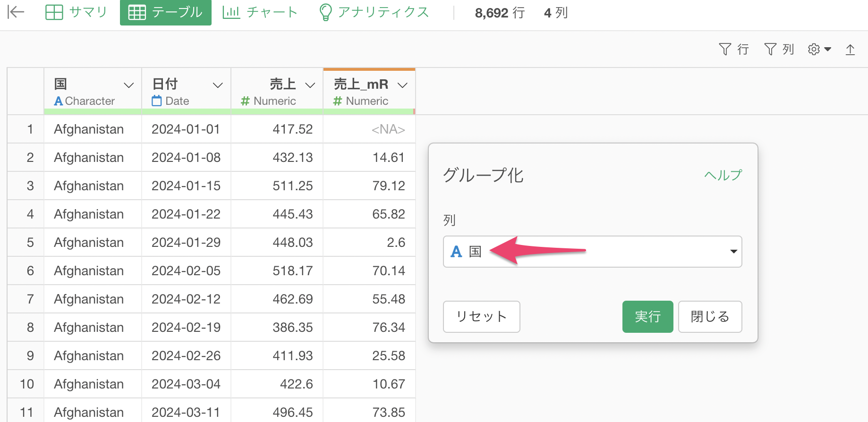Click the calendar Date type icon

156,101
